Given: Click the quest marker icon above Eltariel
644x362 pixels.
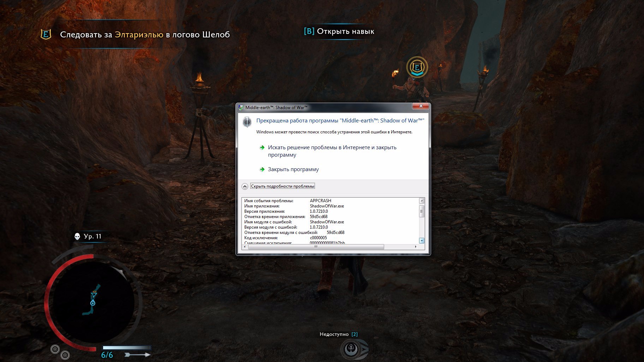Looking at the screenshot, I should point(417,67).
